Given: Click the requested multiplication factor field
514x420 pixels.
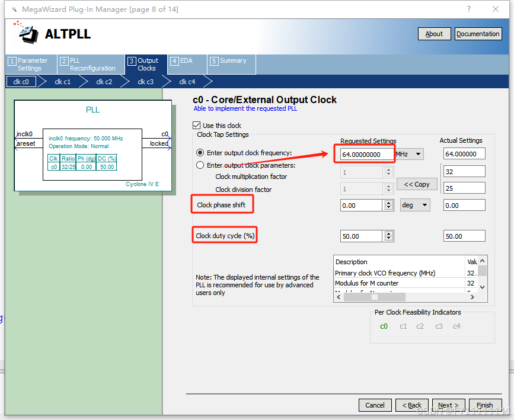Looking at the screenshot, I should pyautogui.click(x=361, y=172).
